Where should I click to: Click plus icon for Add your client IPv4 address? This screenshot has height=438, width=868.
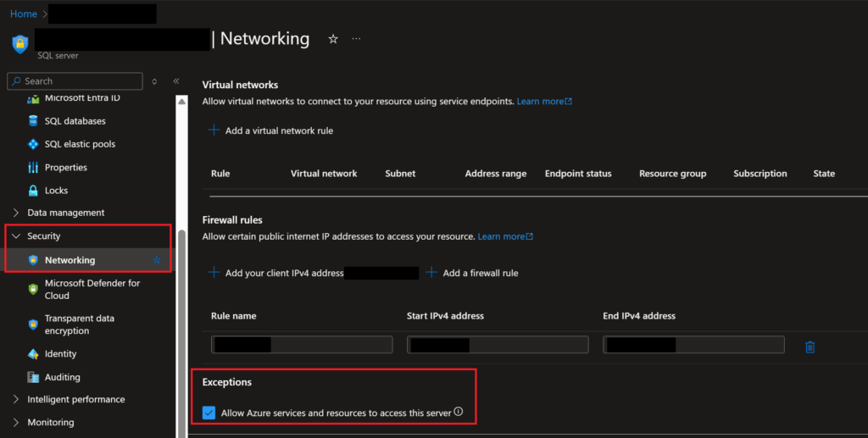tap(214, 272)
